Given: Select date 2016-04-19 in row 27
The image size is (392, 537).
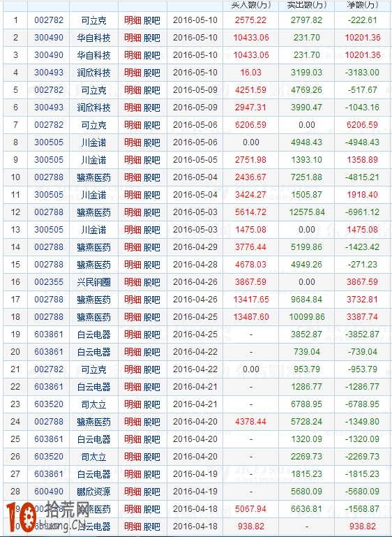Looking at the screenshot, I should tap(195, 474).
